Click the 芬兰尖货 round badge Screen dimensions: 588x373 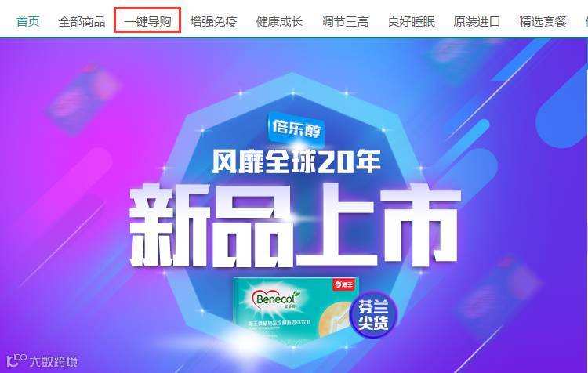click(373, 314)
